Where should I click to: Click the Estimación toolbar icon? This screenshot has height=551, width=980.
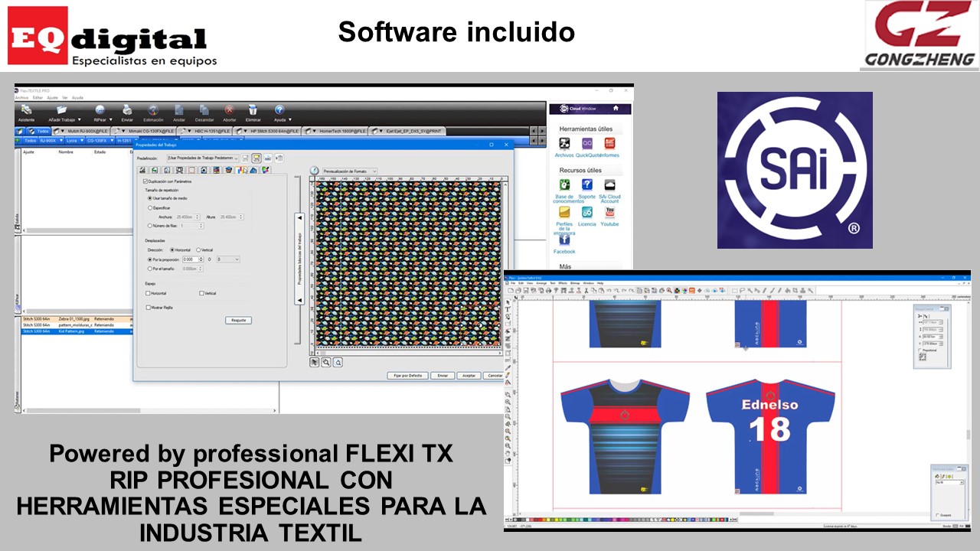pos(152,111)
